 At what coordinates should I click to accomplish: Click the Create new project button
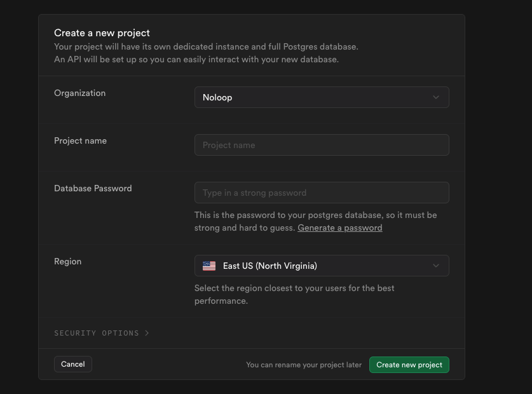coord(409,365)
